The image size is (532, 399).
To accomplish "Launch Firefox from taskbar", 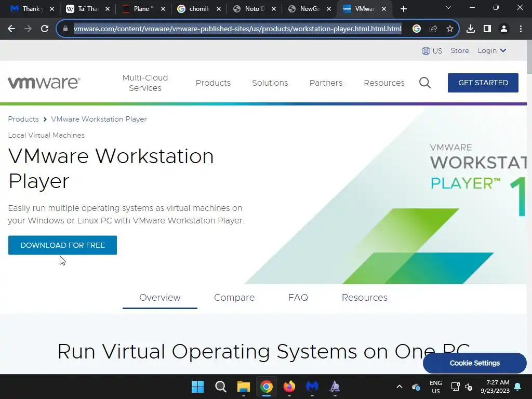I will 289,387.
